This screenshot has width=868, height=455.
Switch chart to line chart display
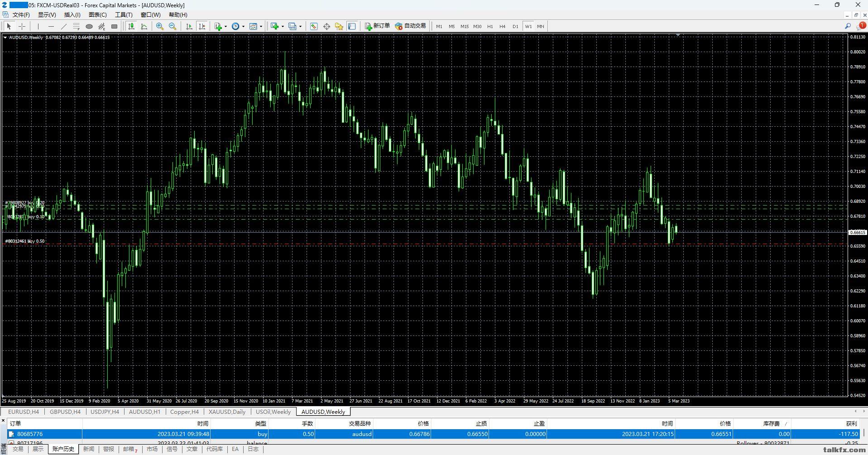[144, 26]
